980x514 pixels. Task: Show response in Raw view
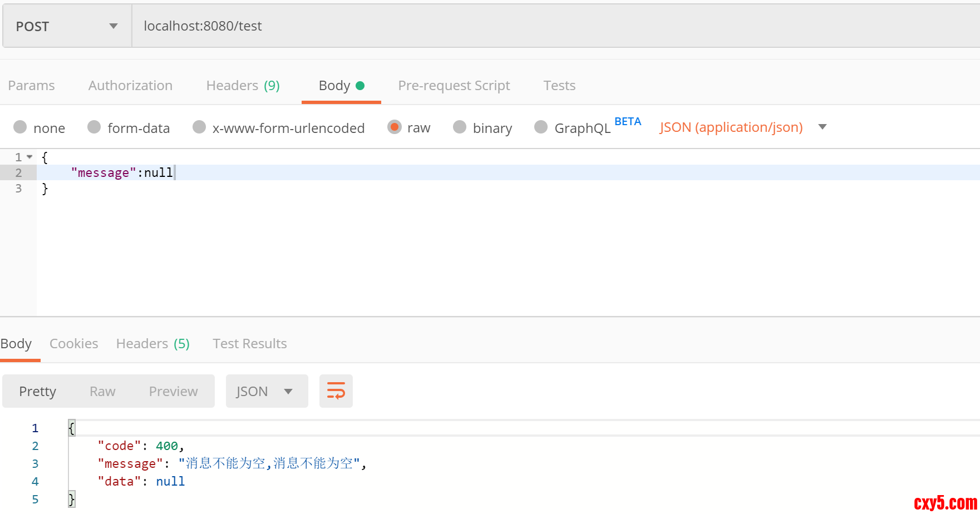coord(102,392)
